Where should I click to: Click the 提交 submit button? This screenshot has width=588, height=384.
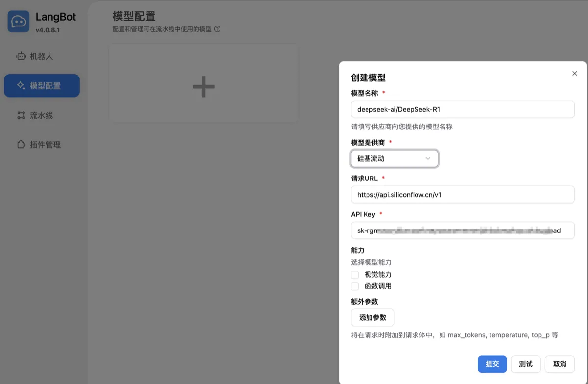pos(492,364)
